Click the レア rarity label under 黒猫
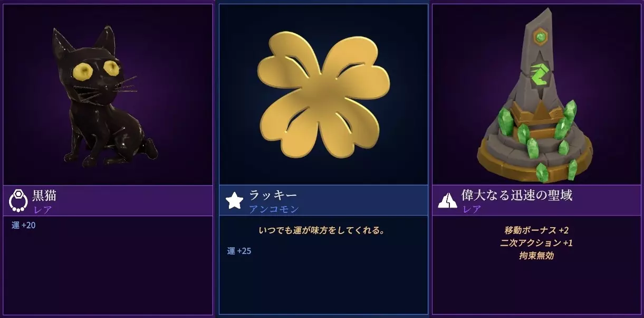Screen dimensions: 644x318 (42, 209)
